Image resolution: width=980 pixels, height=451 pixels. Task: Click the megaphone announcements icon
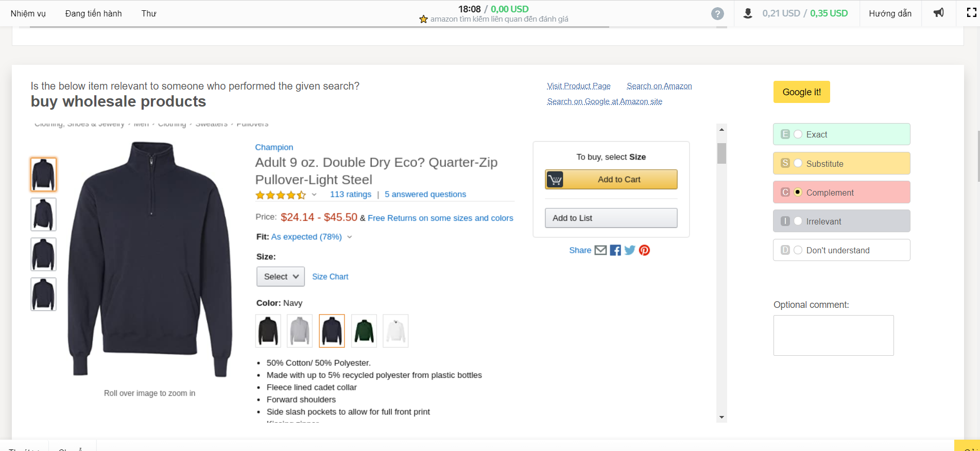coord(939,13)
